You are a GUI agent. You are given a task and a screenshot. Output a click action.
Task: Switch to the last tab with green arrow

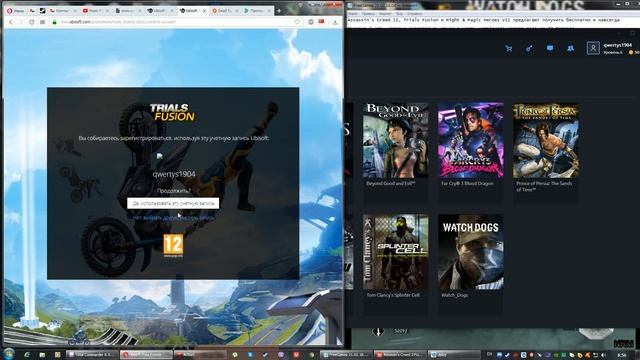point(257,11)
